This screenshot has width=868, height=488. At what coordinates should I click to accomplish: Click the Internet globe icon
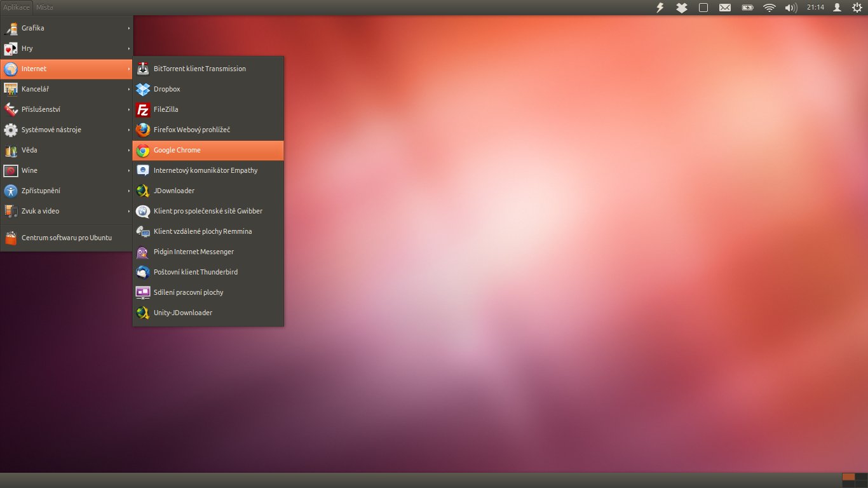[11, 69]
